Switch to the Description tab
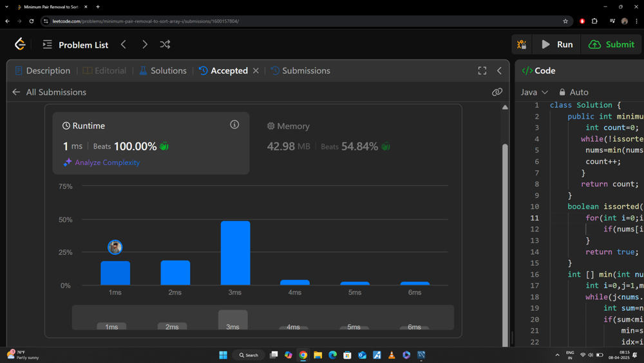This screenshot has height=363, width=644. point(43,71)
